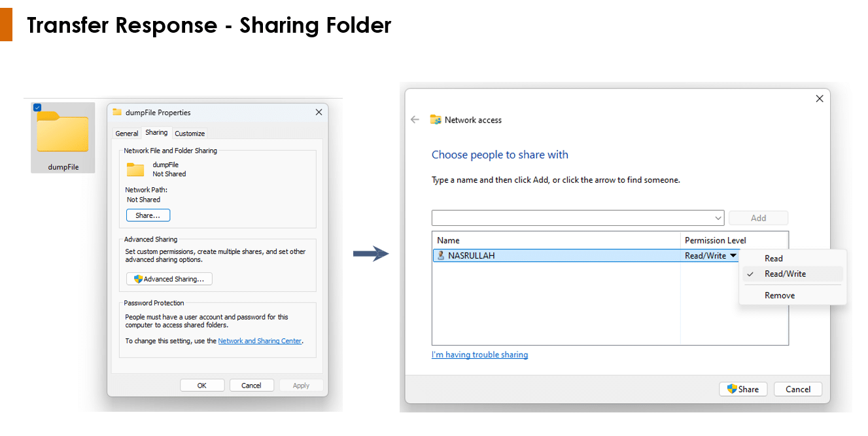
Task: Click the grayed-out Apply button
Action: click(x=301, y=386)
